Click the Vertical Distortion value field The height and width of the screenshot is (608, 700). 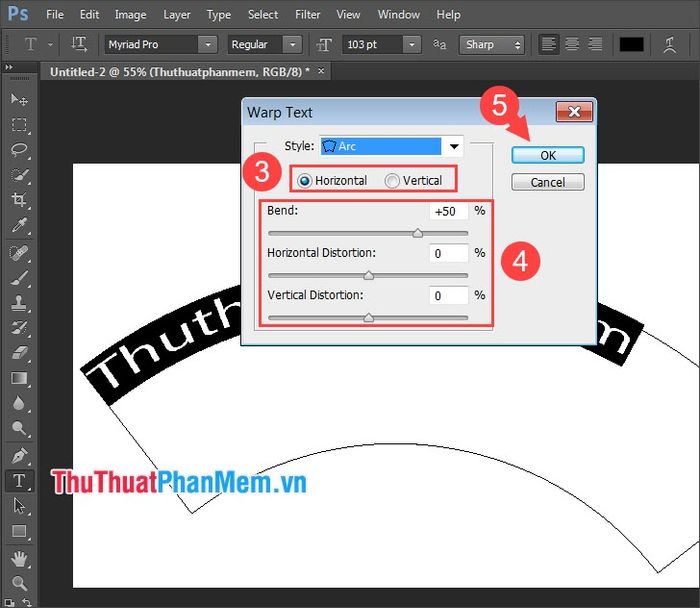coord(449,296)
